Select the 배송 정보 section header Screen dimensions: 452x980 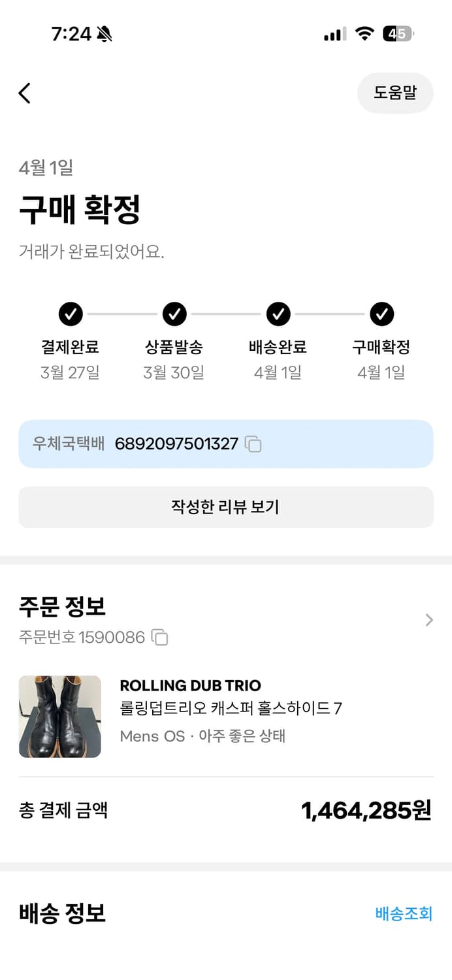(61, 914)
